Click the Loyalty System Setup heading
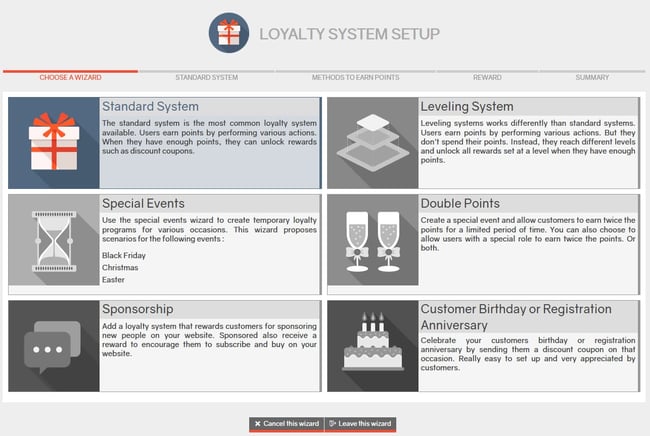 349,34
